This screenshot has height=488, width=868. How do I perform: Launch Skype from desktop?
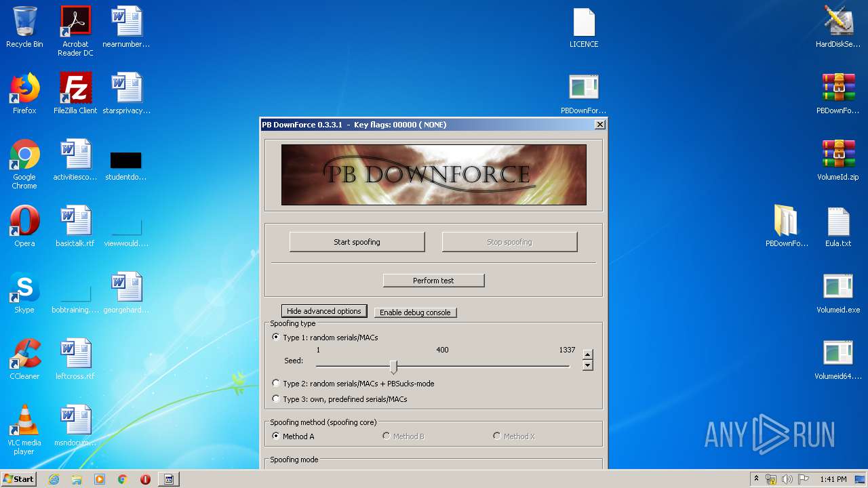click(24, 293)
